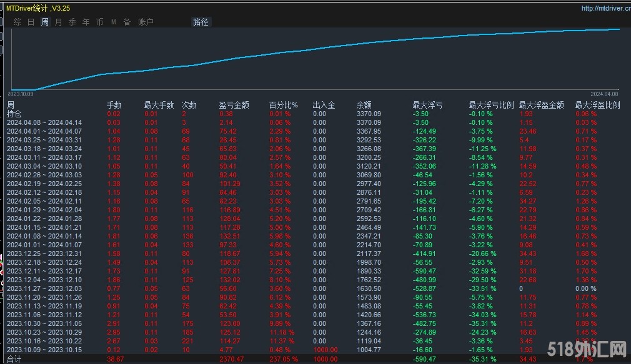
Task: Select the 日 daily statistics tab
Action: tap(31, 22)
